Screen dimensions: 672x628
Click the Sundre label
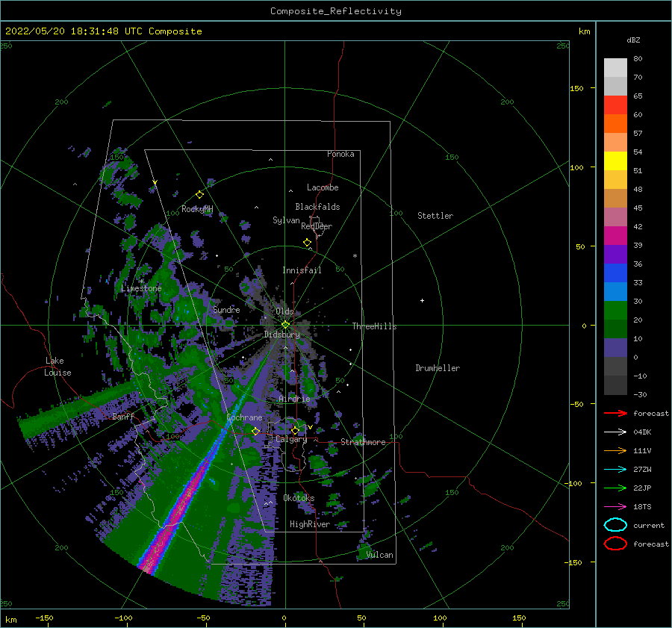coord(226,309)
